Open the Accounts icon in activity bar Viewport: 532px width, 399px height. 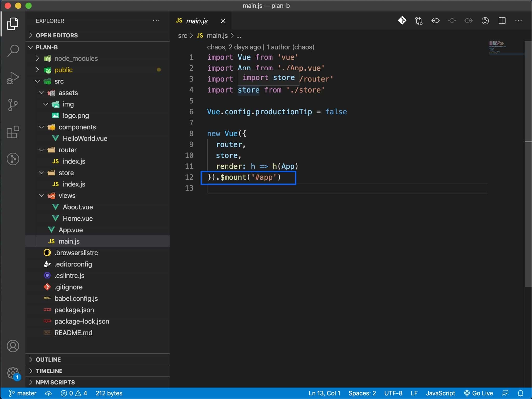coord(13,346)
